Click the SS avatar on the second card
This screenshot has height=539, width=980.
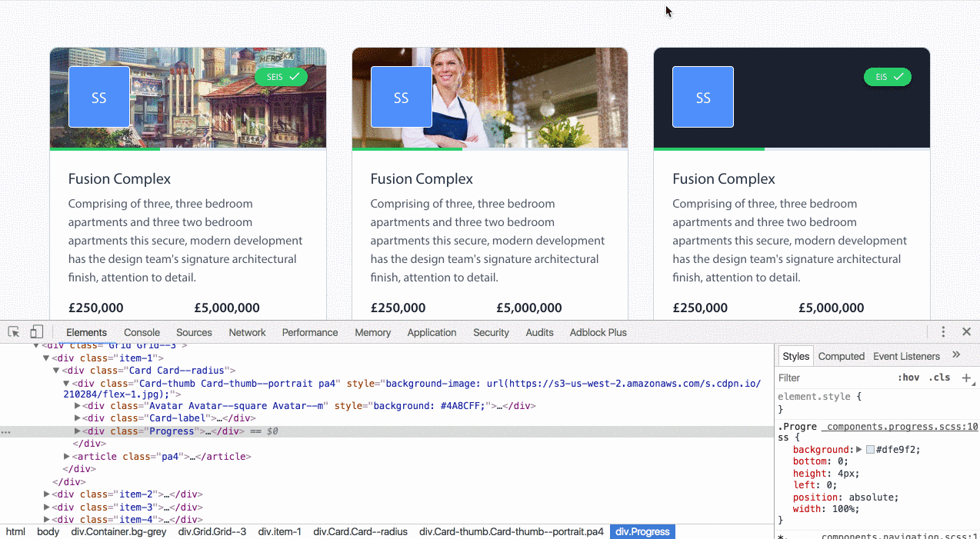[402, 97]
